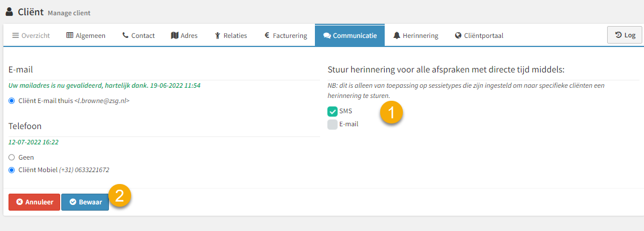Save changes with the Bewaar button

pos(85,202)
